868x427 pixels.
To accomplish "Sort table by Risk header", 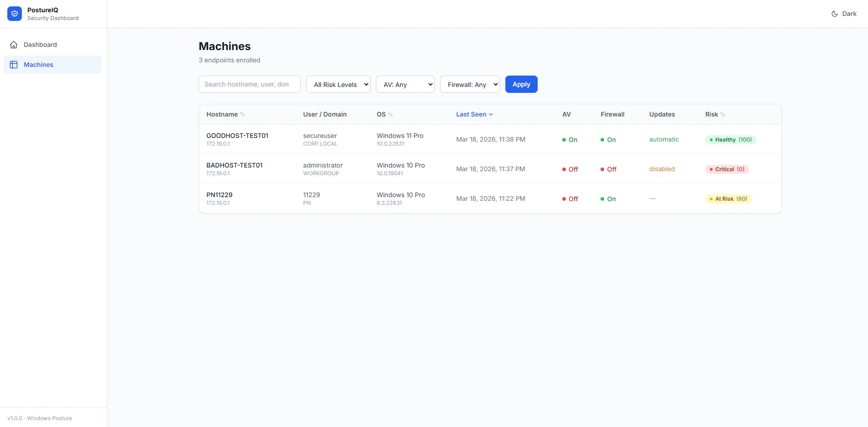I will coord(715,114).
